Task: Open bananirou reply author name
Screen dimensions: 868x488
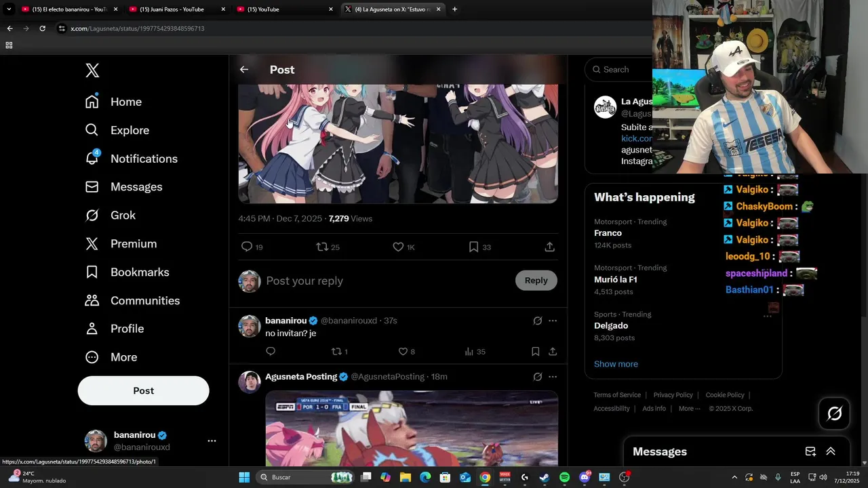Action: click(286, 321)
